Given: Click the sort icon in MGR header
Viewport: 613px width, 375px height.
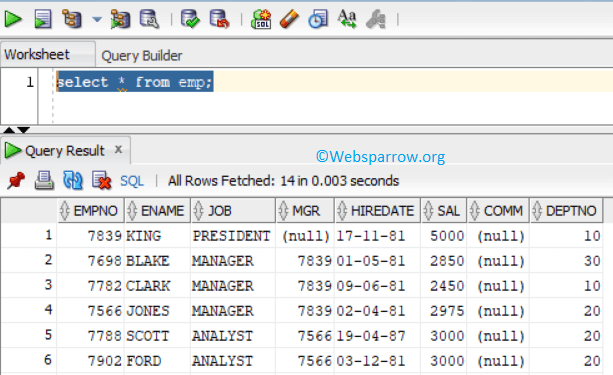Looking at the screenshot, I should (x=283, y=211).
